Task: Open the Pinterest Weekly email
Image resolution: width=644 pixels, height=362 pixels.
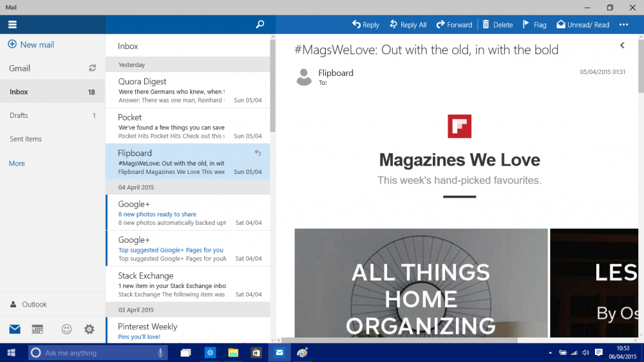Action: (x=187, y=331)
